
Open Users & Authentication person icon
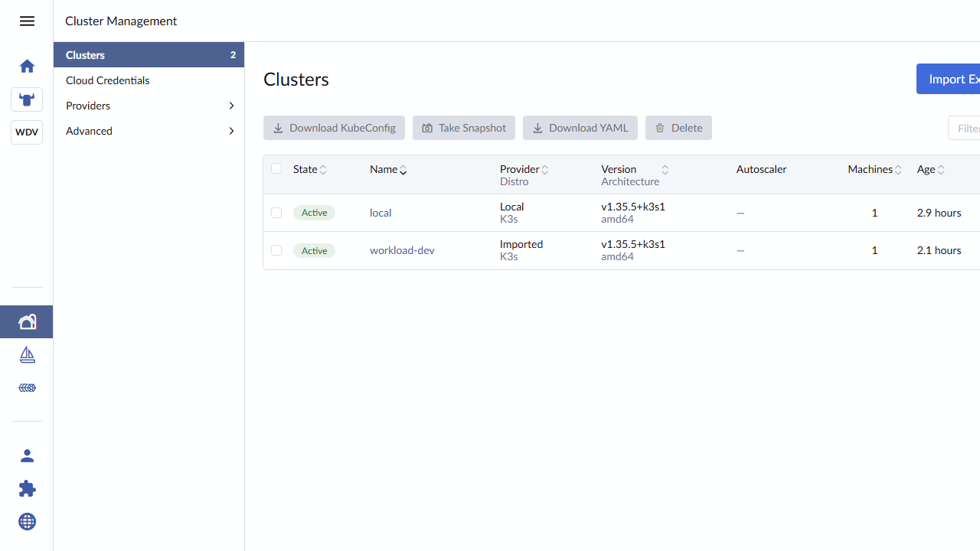(27, 456)
